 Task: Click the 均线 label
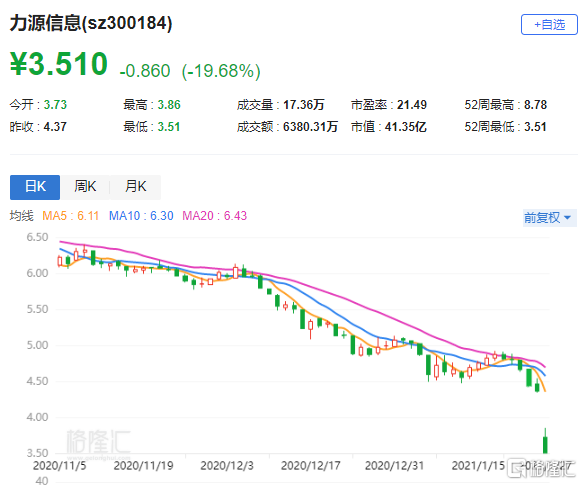click(22, 216)
